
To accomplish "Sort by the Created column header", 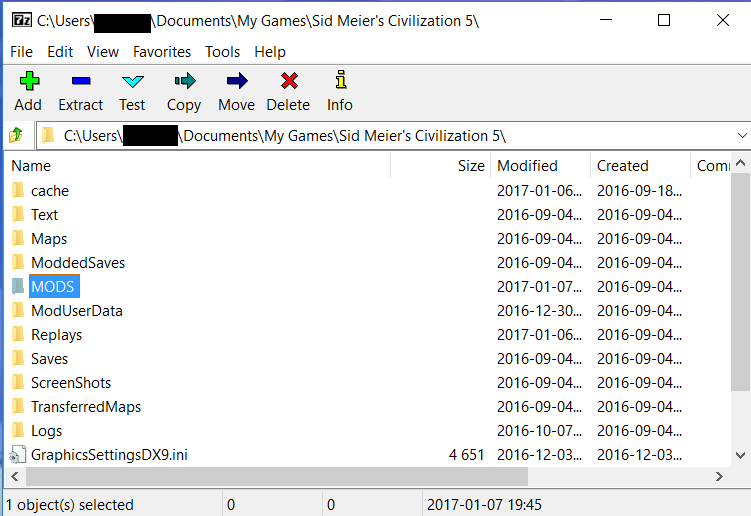I will point(640,165).
